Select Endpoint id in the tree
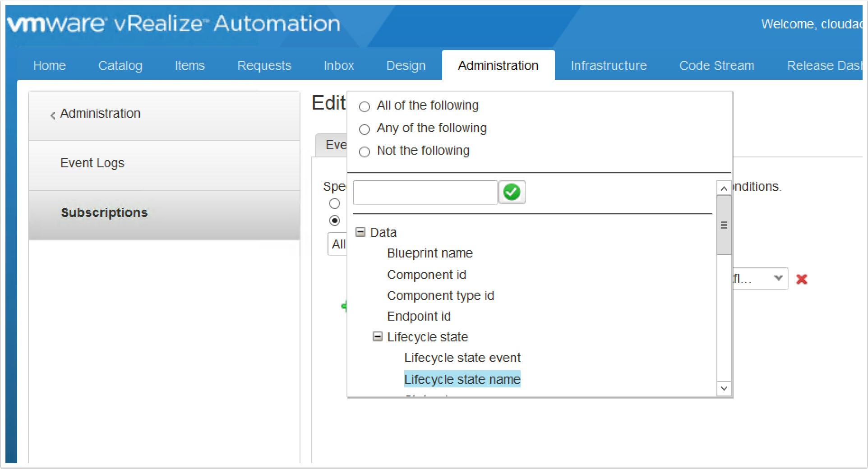Image resolution: width=868 pixels, height=469 pixels. click(419, 316)
